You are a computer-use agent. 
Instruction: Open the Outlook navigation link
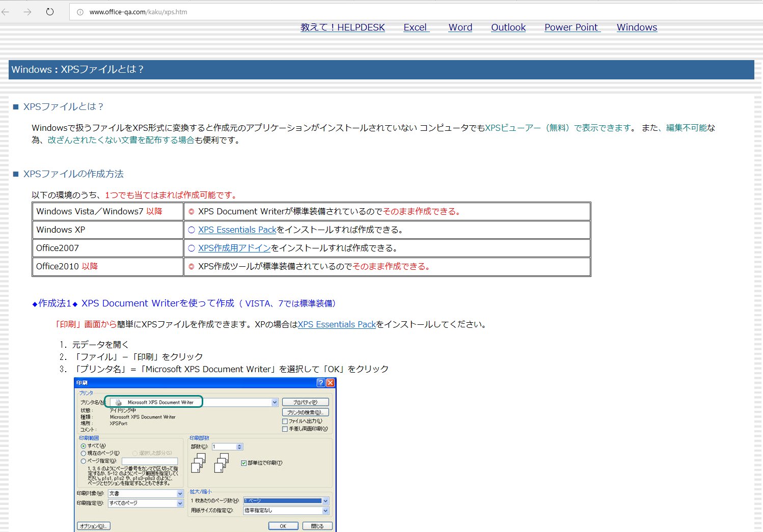[x=508, y=27]
